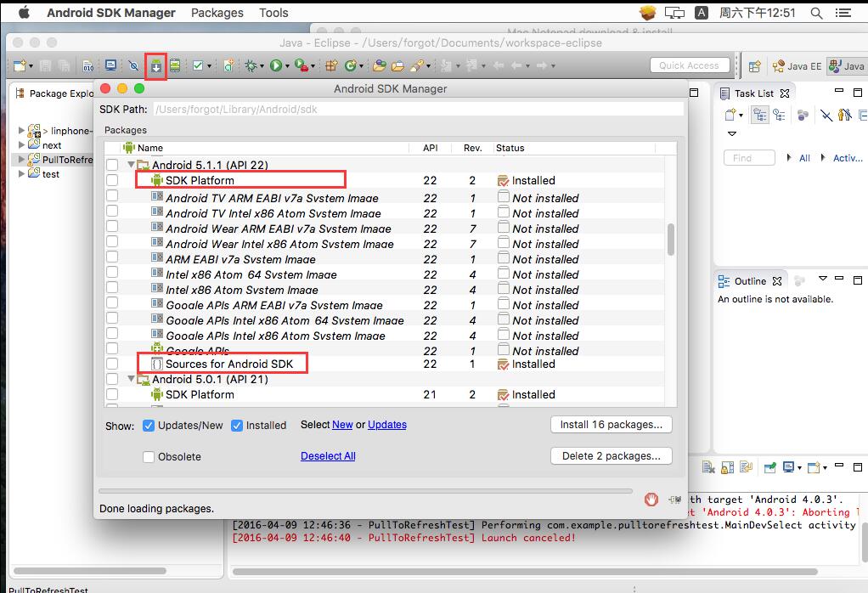Click Task List new task icon
Viewport: 868px width, 593px height.
[x=730, y=115]
